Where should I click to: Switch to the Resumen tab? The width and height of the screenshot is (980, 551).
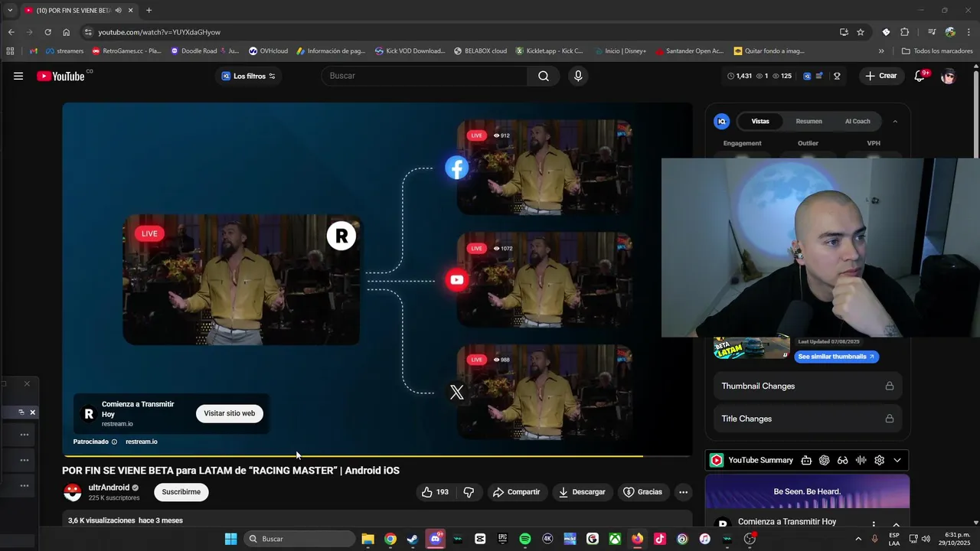pos(808,121)
